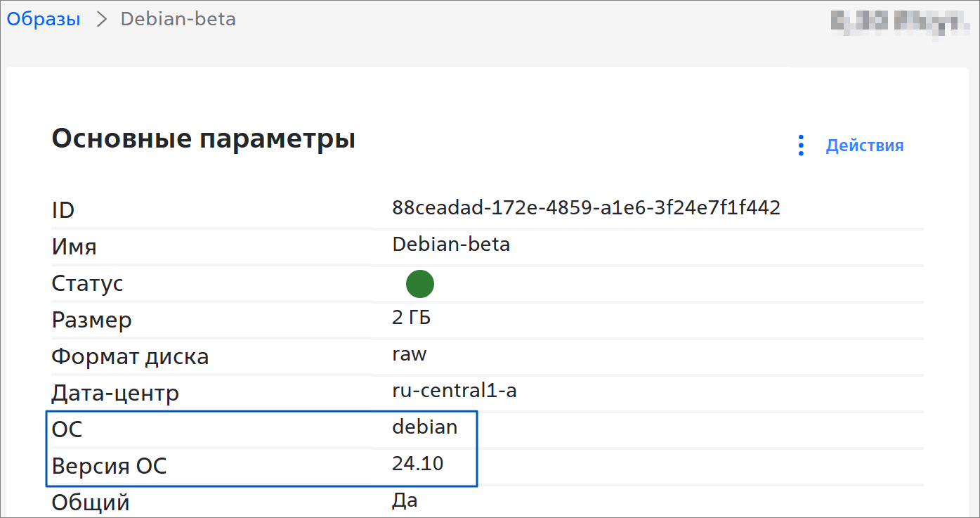980x518 pixels.
Task: Click the three-dot Действия menu icon
Action: pyautogui.click(x=801, y=145)
